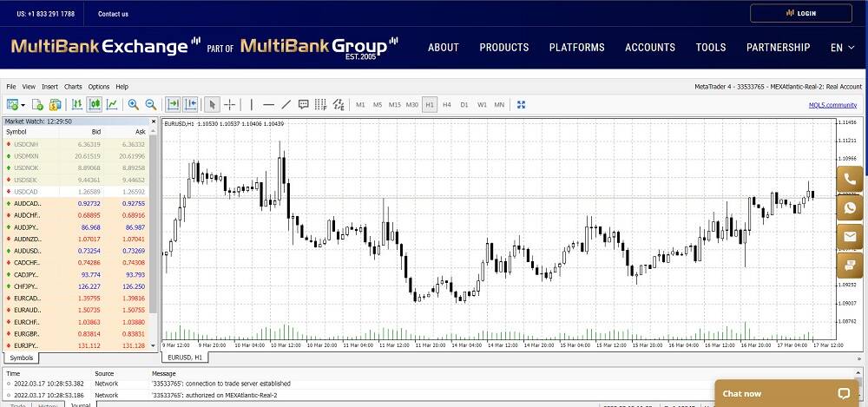
Task: Open the ACCOUNTS navigation menu
Action: 650,48
